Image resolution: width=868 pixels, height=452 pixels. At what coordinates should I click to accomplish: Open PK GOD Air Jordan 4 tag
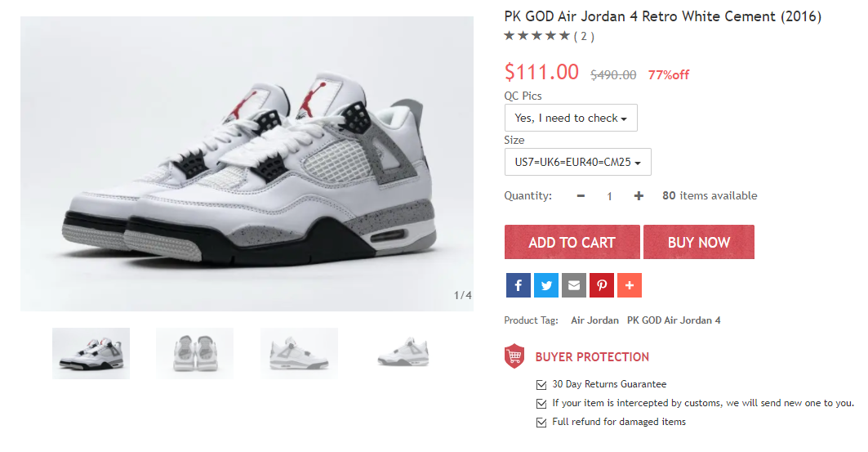(x=674, y=320)
